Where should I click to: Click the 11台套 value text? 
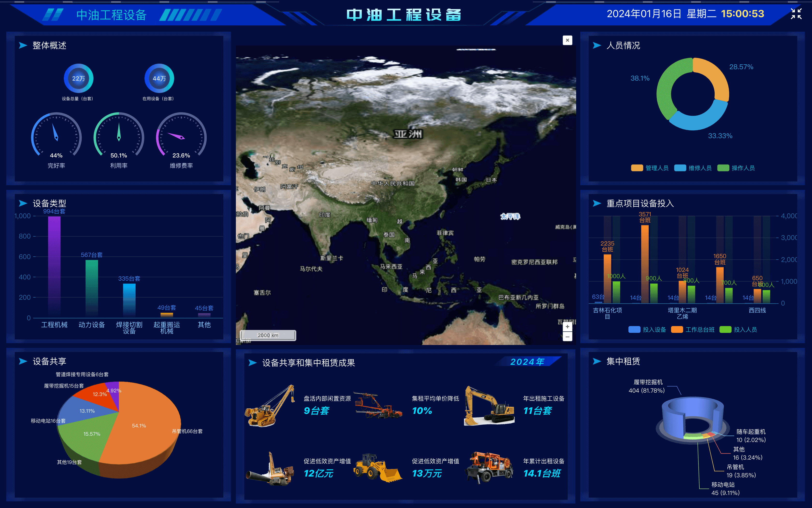tap(537, 411)
